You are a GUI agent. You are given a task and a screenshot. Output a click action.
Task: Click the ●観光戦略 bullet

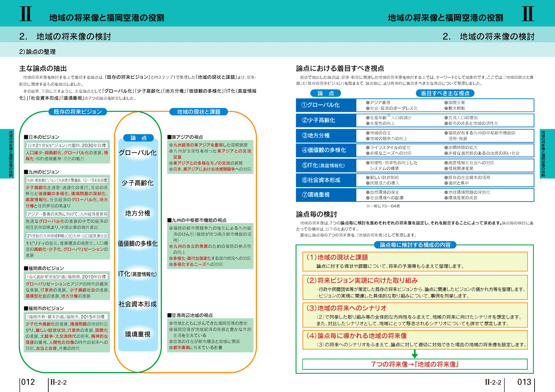pyautogui.click(x=454, y=108)
